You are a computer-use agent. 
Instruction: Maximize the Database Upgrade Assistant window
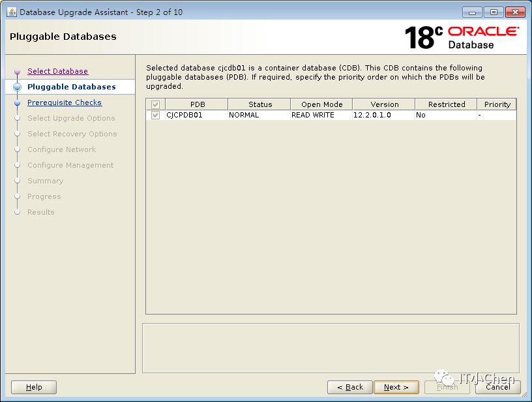point(494,12)
